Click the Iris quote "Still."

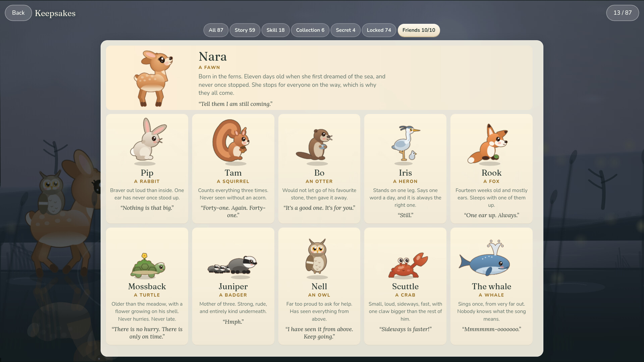(406, 215)
